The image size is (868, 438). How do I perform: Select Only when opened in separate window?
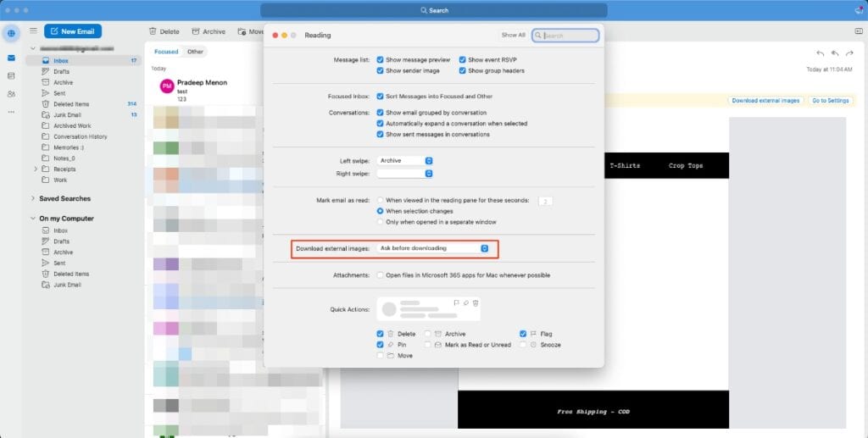[380, 222]
